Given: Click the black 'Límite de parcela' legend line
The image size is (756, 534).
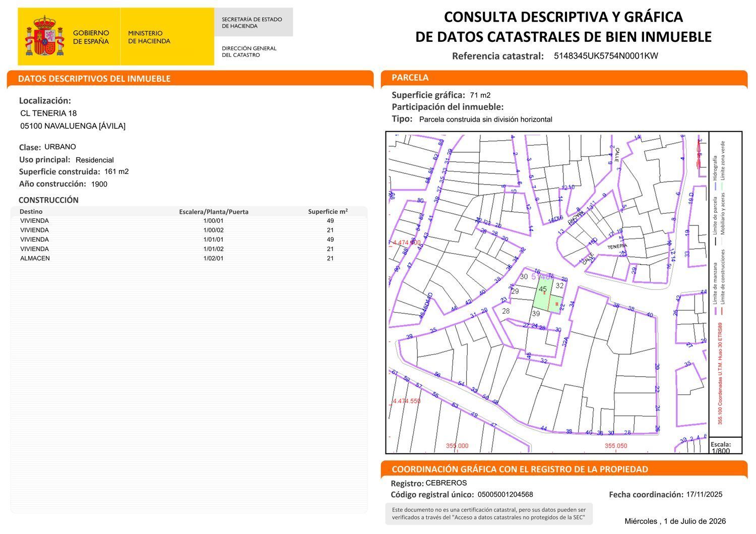Looking at the screenshot, I should (x=715, y=241).
